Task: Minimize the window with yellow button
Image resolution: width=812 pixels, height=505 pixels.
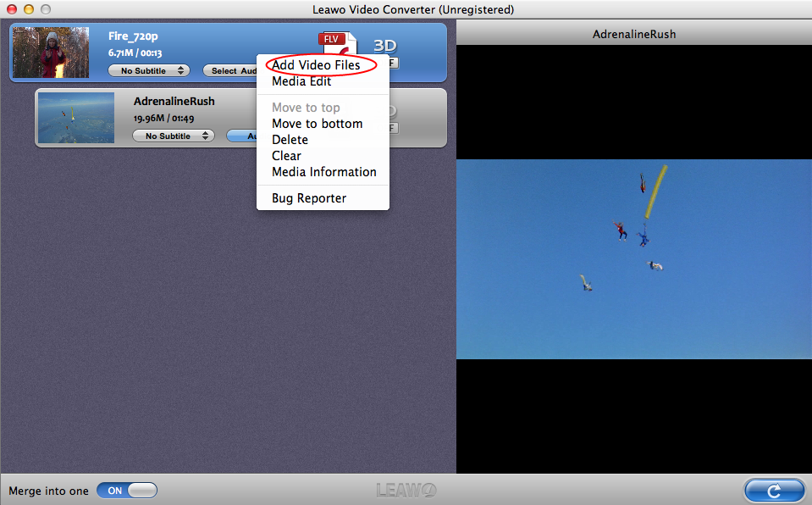Action: pyautogui.click(x=29, y=9)
